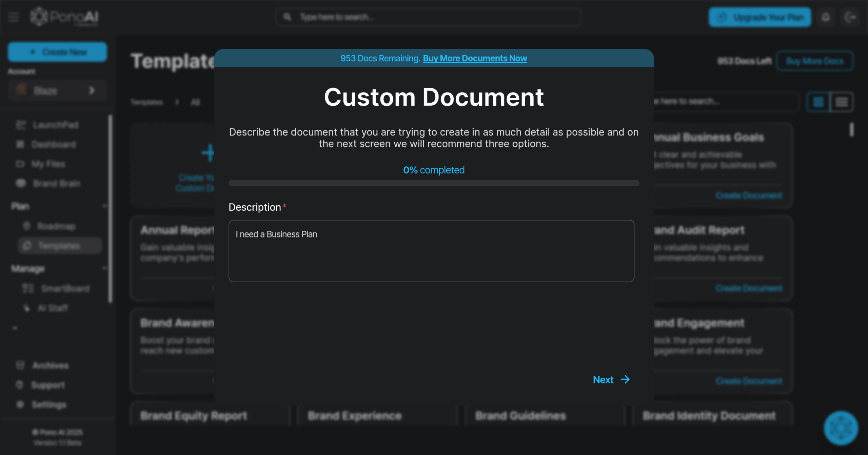Click the My Files folder icon
868x455 pixels.
click(20, 164)
